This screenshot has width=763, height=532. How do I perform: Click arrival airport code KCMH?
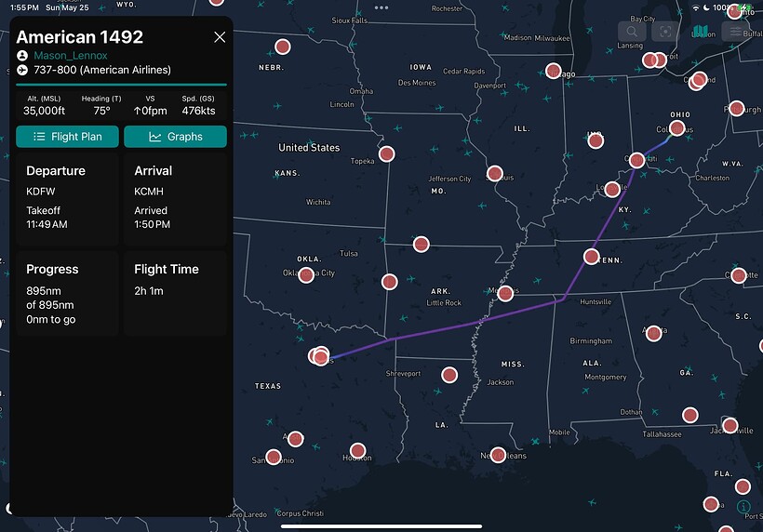[149, 192]
